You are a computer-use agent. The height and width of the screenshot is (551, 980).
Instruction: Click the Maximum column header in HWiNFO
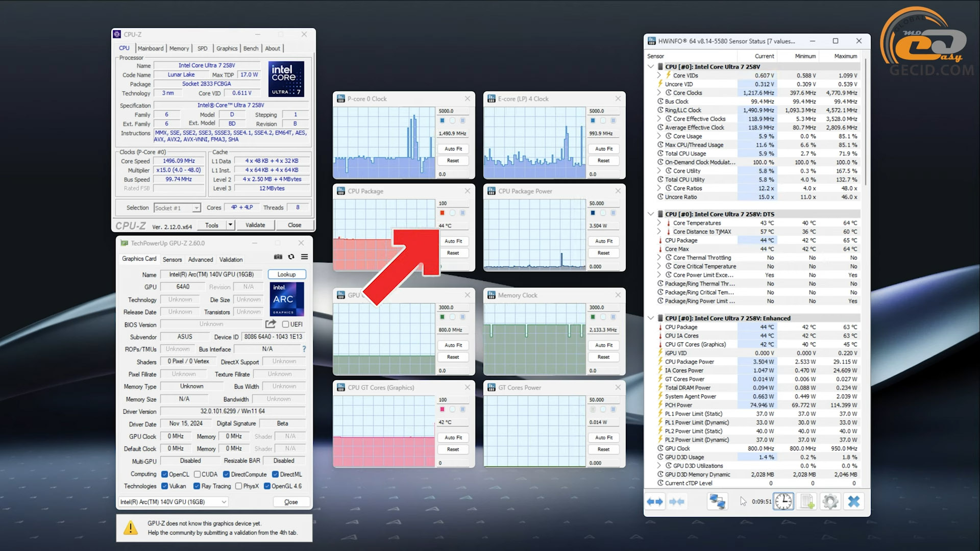pyautogui.click(x=845, y=56)
